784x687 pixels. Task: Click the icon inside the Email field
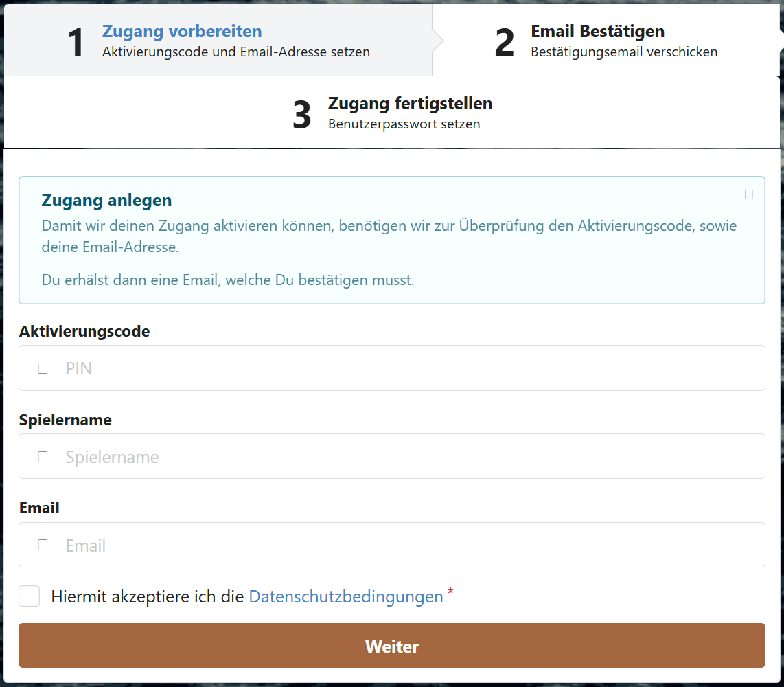[43, 545]
